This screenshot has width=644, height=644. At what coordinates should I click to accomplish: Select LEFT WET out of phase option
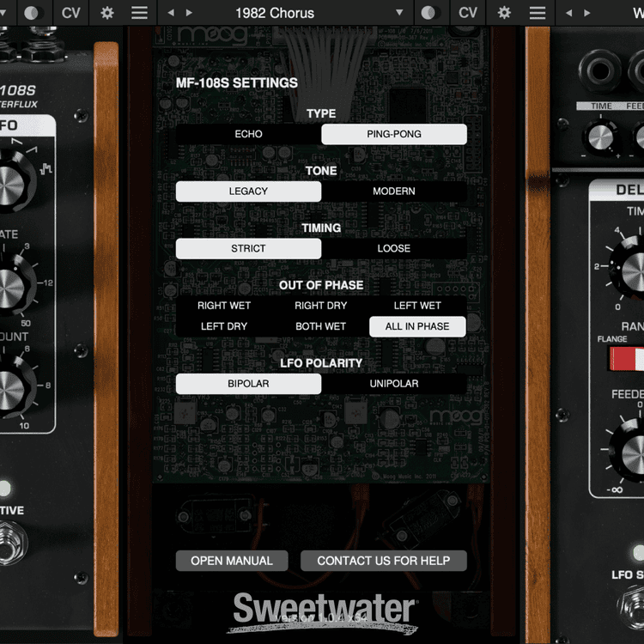click(x=417, y=306)
